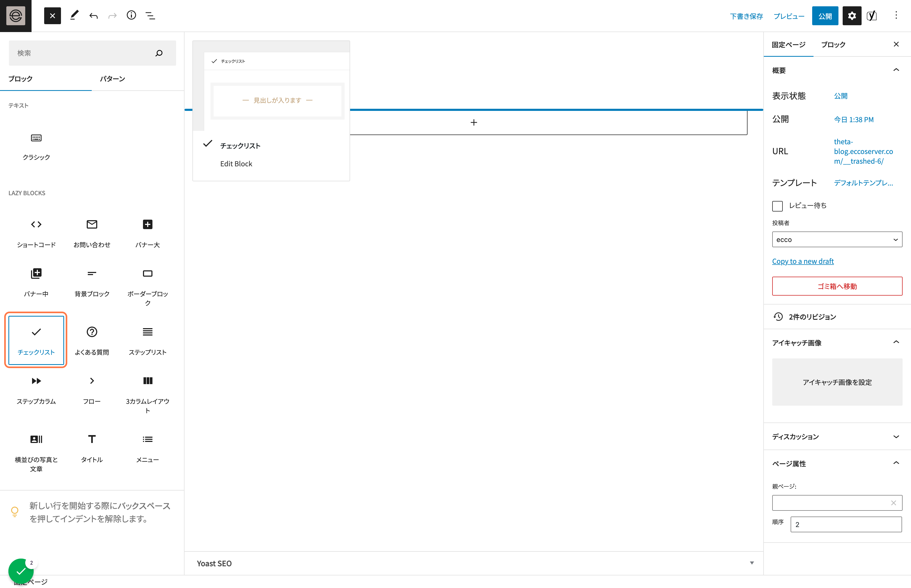Expand the Yoast SEO metabox arrow
911x588 pixels.
coord(752,563)
